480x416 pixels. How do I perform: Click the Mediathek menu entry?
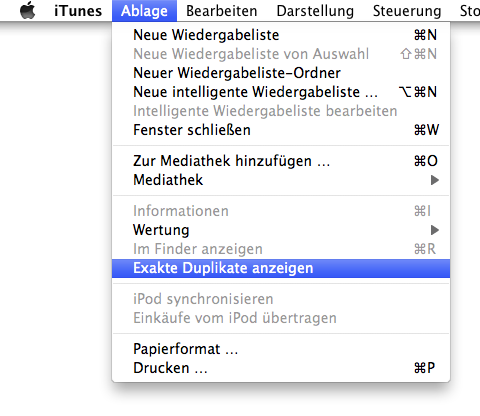pyautogui.click(x=281, y=180)
